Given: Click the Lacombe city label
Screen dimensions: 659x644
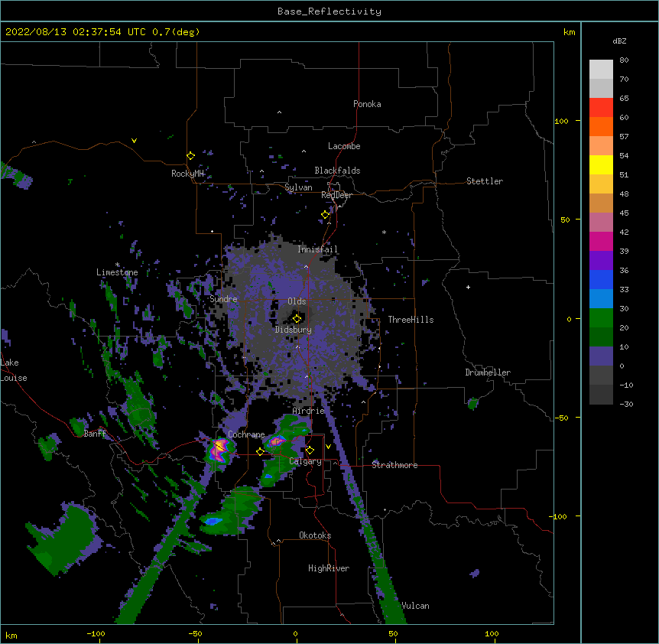Looking at the screenshot, I should pos(344,146).
